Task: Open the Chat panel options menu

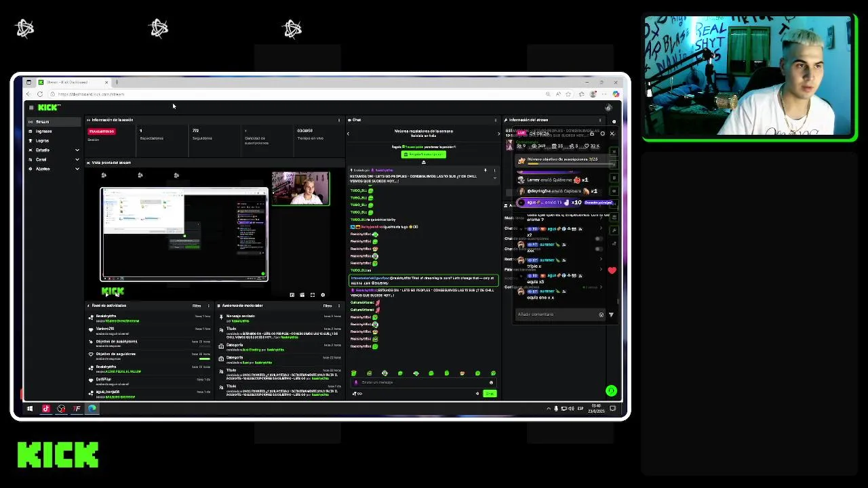Action: point(495,120)
